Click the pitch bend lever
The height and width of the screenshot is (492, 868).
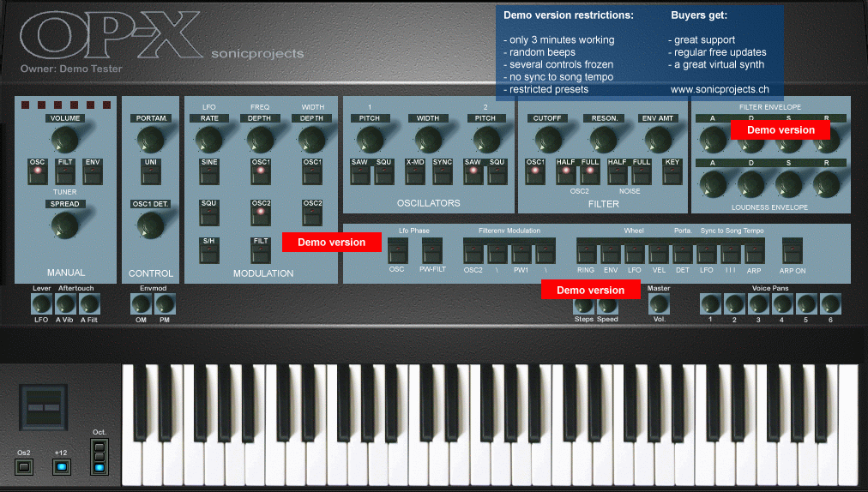45,408
